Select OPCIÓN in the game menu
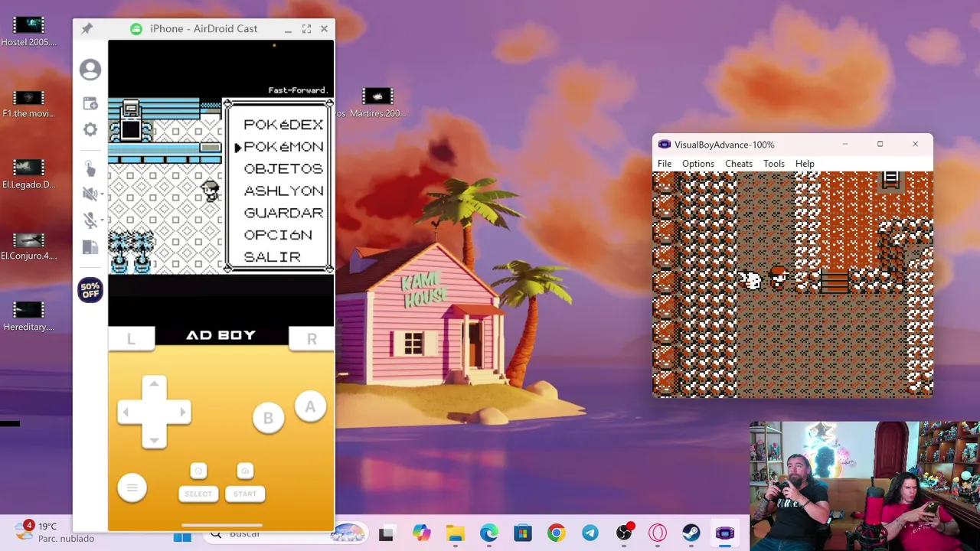Screen dimensions: 980x551 pos(278,235)
